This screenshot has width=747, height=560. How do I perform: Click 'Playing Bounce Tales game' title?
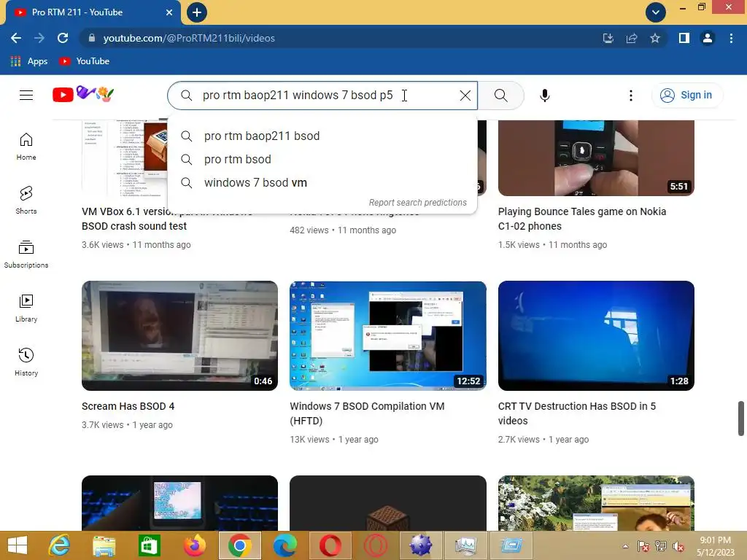(582, 219)
